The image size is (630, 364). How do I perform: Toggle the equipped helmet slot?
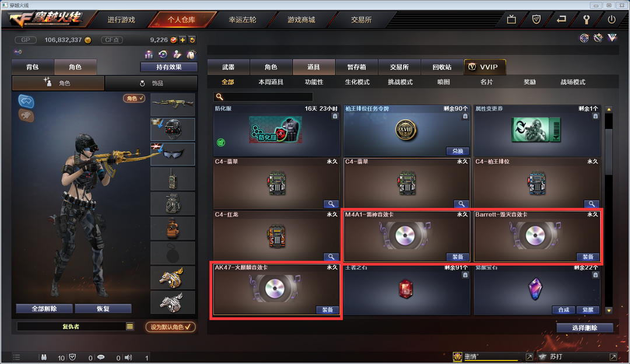[x=173, y=129]
